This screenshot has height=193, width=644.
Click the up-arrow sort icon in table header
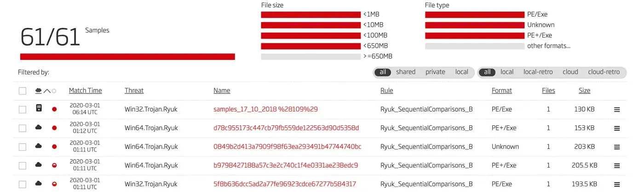[x=46, y=91]
